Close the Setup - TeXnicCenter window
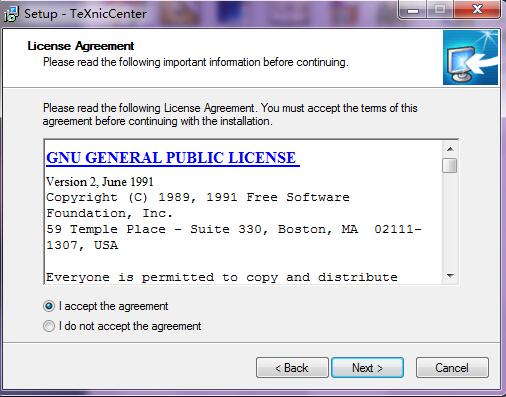The width and height of the screenshot is (506, 397). [x=477, y=10]
